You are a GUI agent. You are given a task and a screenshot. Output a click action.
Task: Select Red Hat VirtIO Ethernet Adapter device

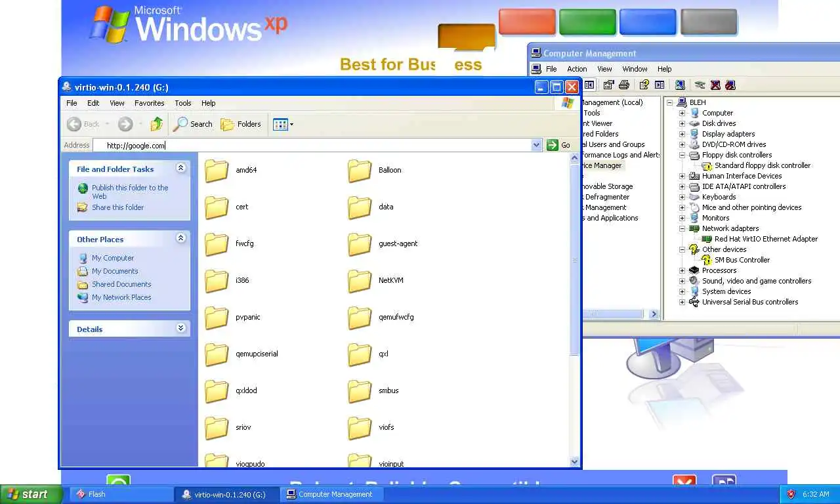click(766, 239)
